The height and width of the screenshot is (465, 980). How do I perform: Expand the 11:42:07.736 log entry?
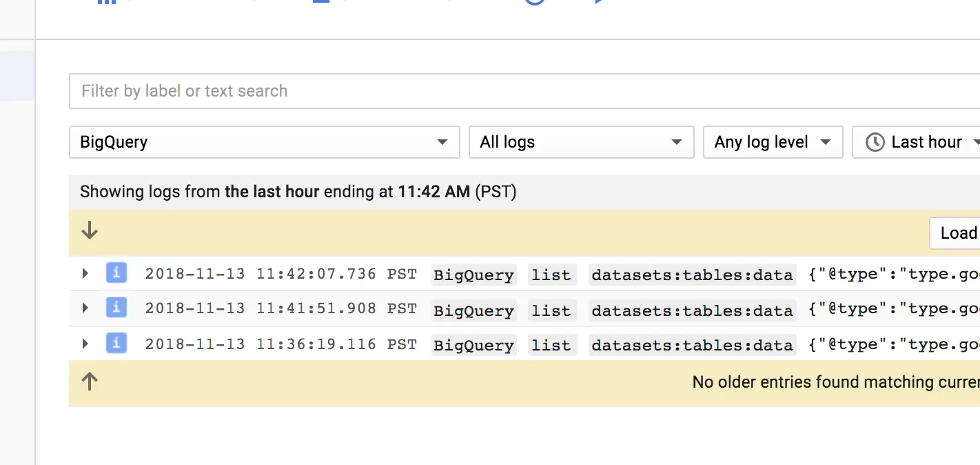point(85,273)
